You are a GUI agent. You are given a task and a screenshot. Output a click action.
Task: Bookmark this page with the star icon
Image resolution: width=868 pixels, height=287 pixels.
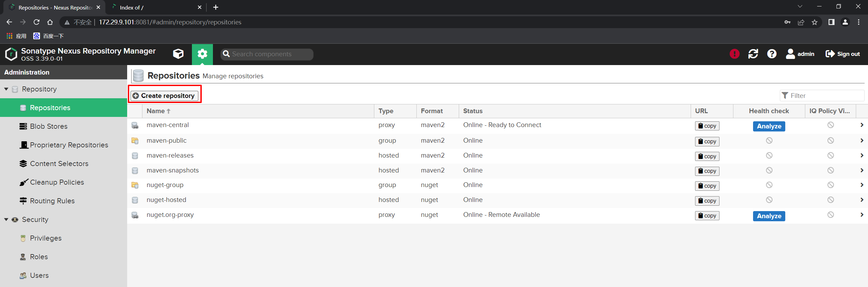pyautogui.click(x=814, y=22)
